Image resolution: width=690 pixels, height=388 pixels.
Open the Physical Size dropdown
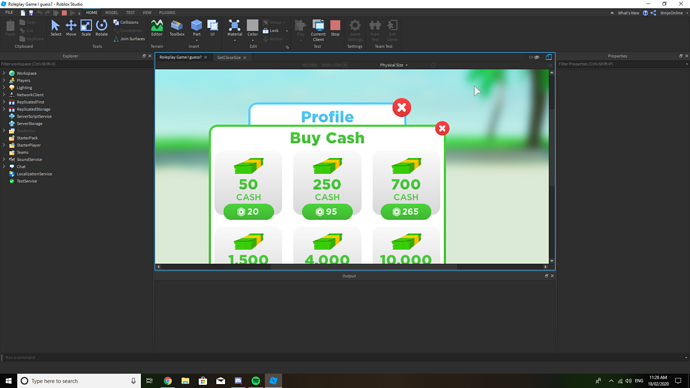pos(393,65)
